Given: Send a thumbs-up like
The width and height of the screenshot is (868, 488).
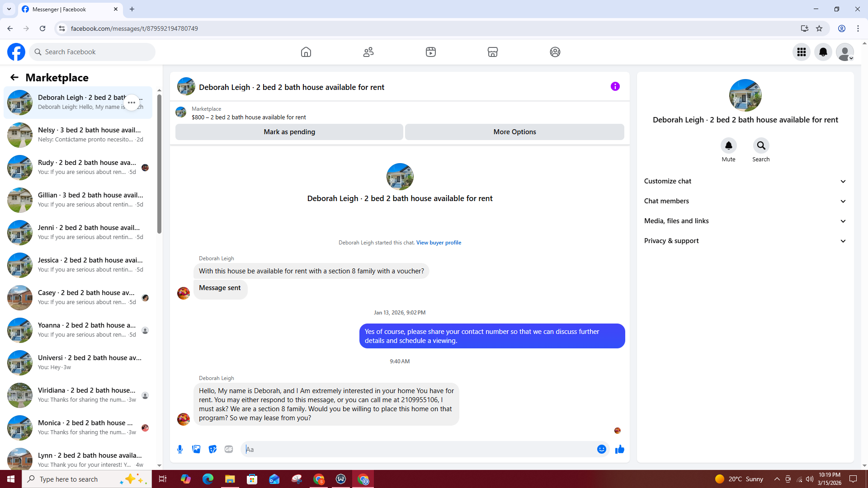Looking at the screenshot, I should point(620,449).
